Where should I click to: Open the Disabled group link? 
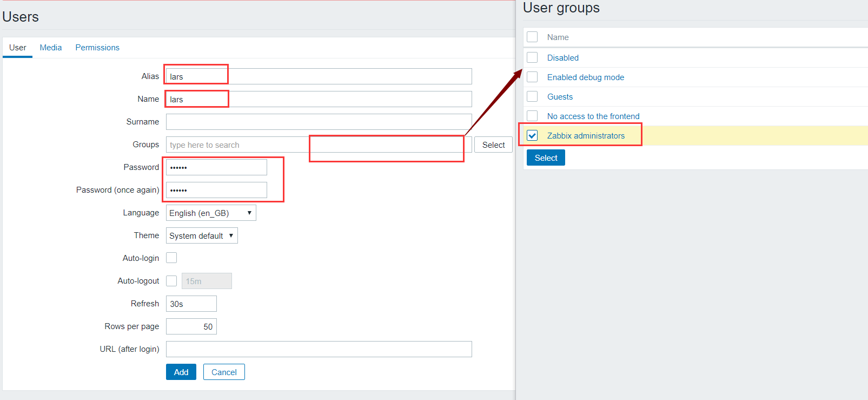[562, 58]
